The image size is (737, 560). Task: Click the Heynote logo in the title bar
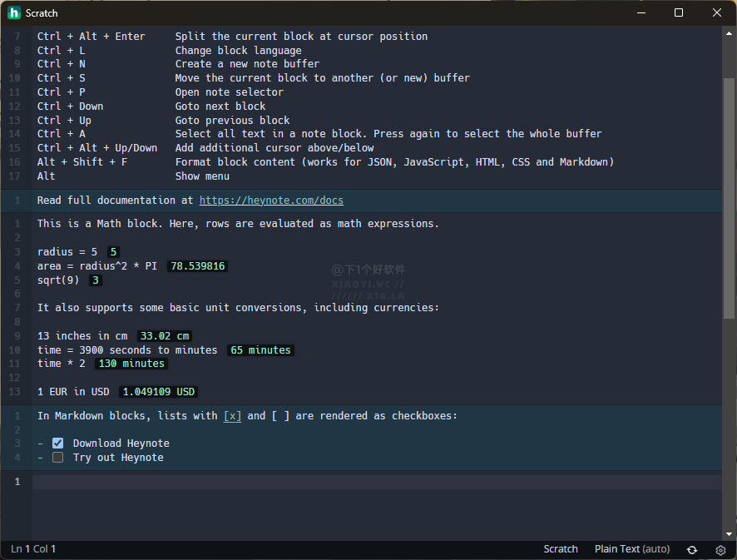[13, 12]
